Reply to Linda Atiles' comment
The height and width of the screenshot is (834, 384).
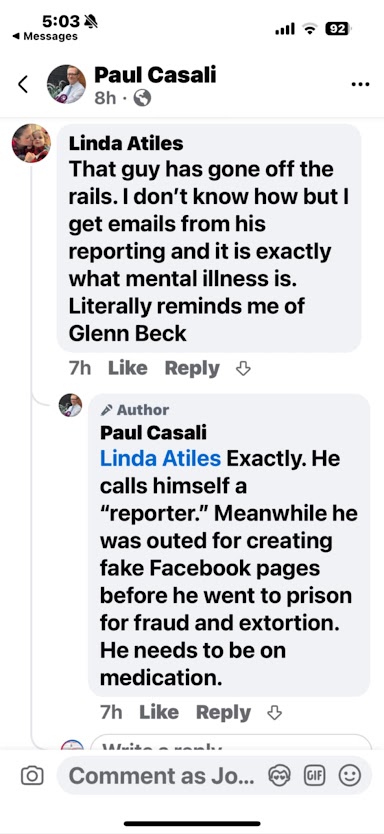pyautogui.click(x=192, y=369)
